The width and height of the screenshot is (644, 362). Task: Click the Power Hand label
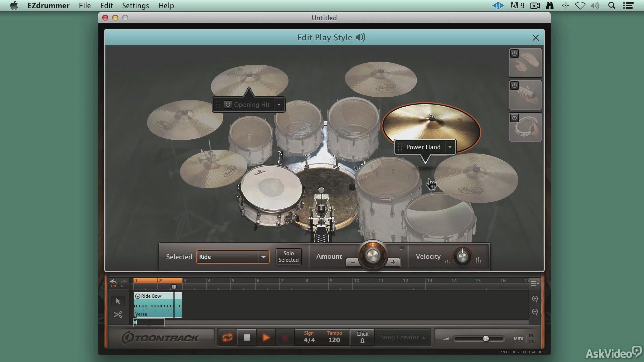click(x=423, y=147)
